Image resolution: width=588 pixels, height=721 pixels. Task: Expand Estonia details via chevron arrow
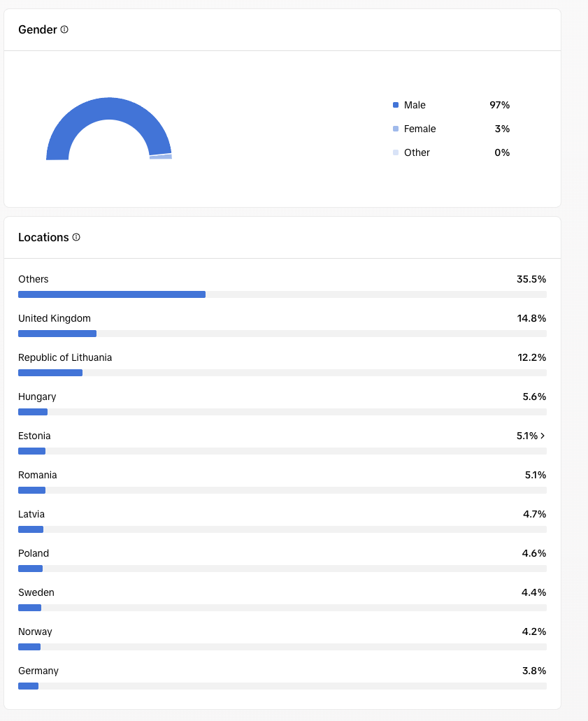(543, 436)
